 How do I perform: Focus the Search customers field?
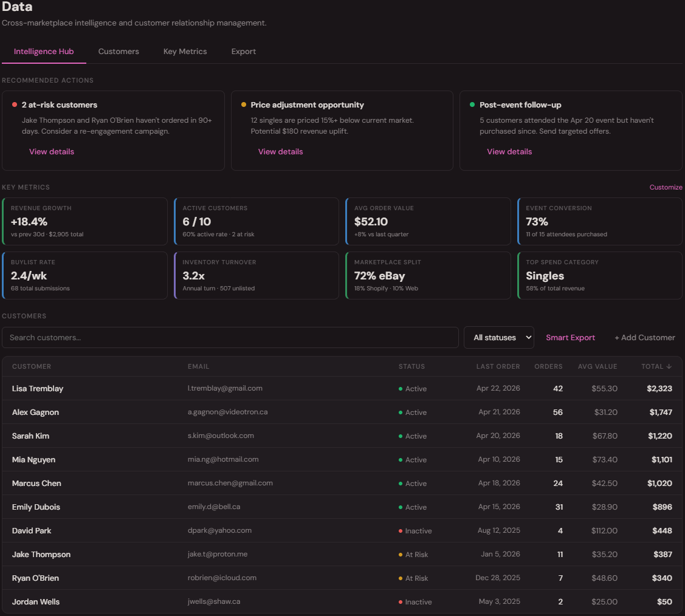[x=230, y=338]
